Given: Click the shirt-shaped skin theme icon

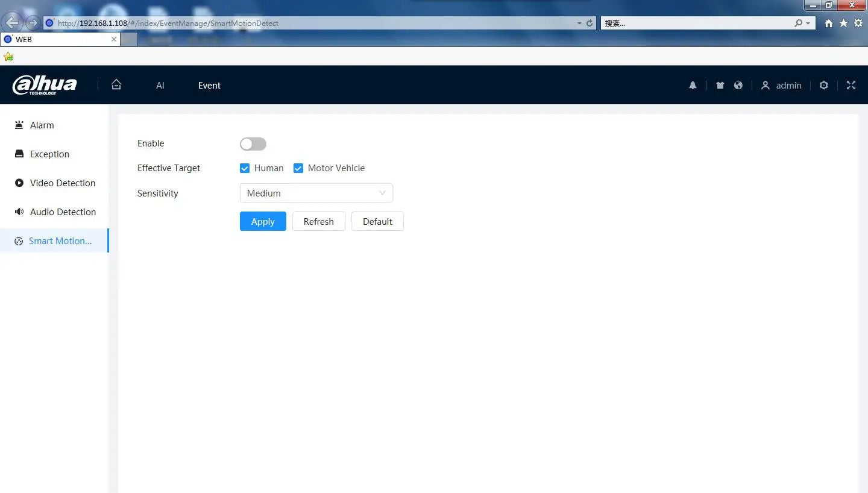Looking at the screenshot, I should pos(720,86).
